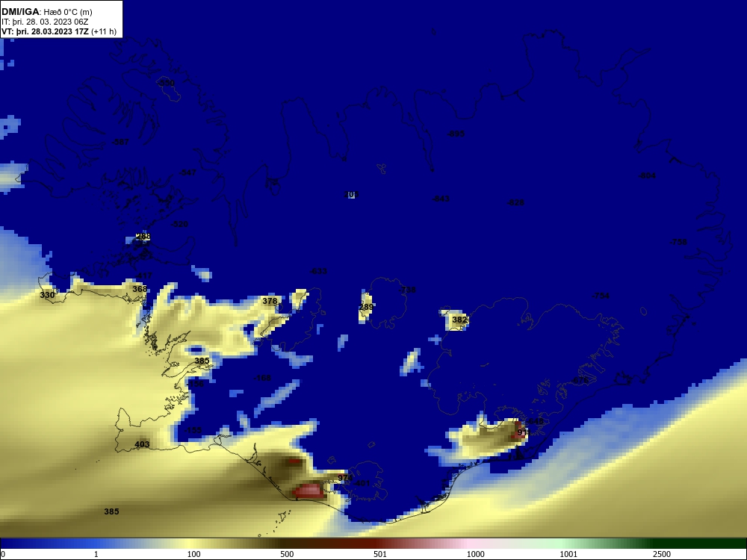Image resolution: width=747 pixels, height=560 pixels.
Task: Click the -155 value label
Action: click(x=193, y=430)
